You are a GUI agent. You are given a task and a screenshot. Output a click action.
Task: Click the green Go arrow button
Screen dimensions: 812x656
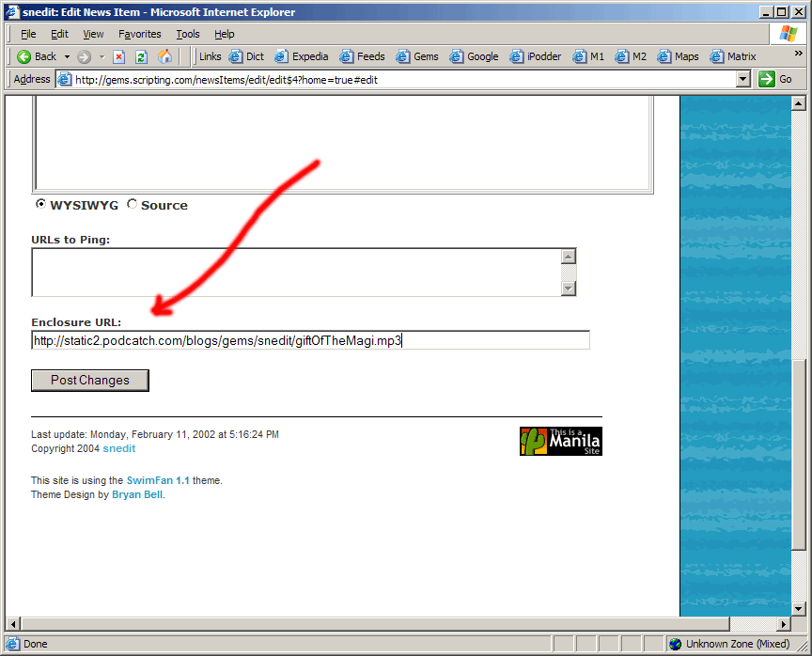767,80
